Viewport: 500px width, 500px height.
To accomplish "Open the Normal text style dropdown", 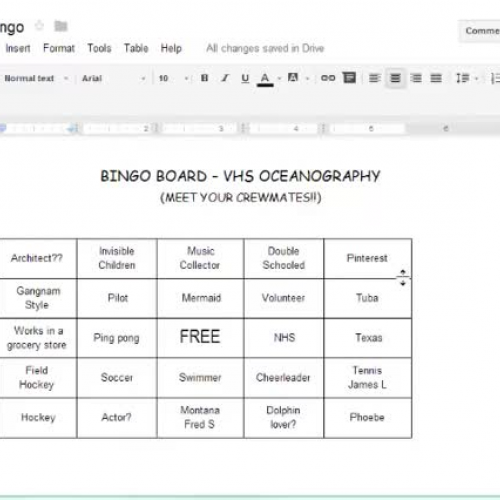I will (x=36, y=78).
